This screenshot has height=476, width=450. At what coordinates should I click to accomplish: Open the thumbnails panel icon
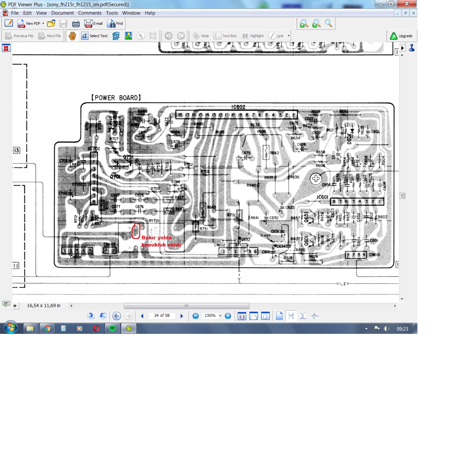(6, 48)
